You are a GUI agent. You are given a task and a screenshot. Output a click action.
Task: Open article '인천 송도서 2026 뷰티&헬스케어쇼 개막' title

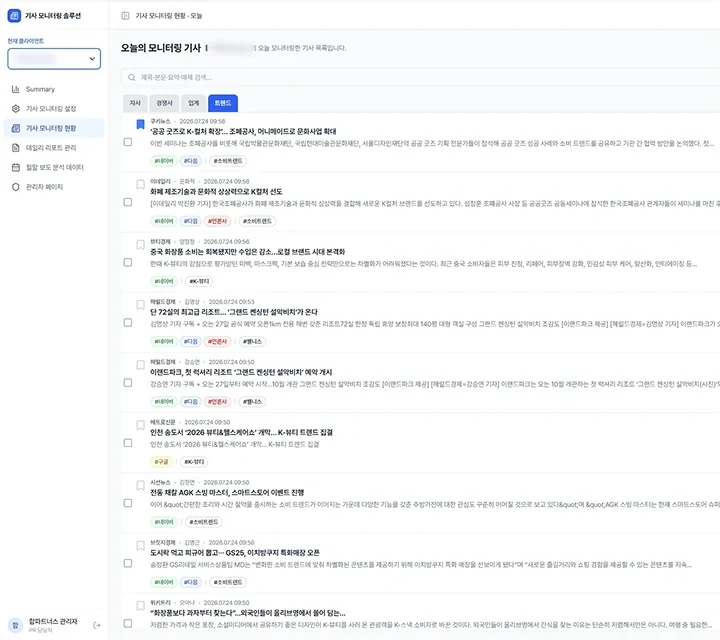tap(242, 432)
